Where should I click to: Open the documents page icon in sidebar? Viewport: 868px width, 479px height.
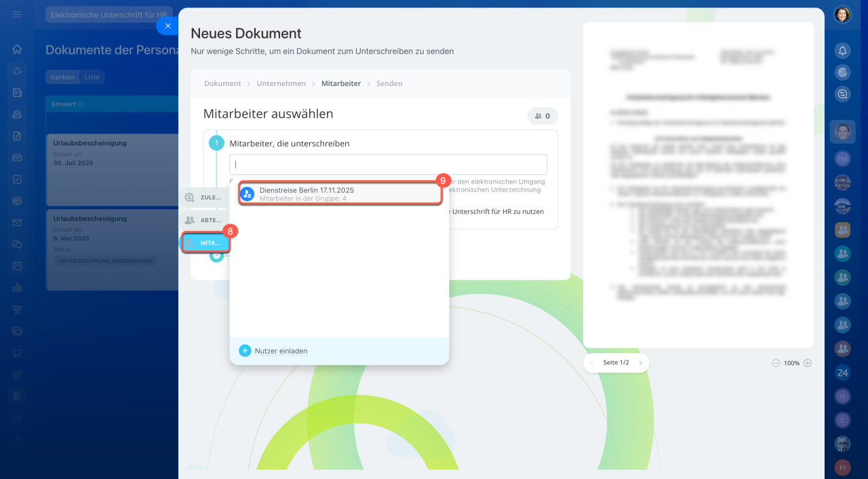point(17,136)
